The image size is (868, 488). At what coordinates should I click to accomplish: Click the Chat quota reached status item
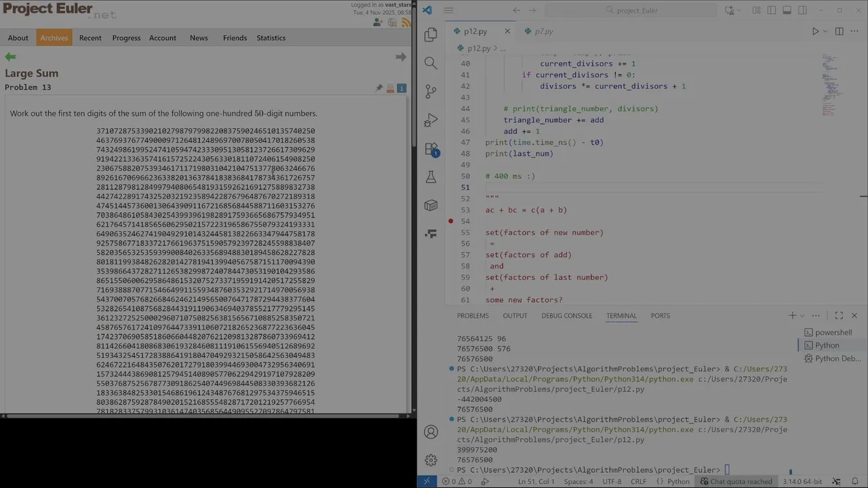[736, 481]
